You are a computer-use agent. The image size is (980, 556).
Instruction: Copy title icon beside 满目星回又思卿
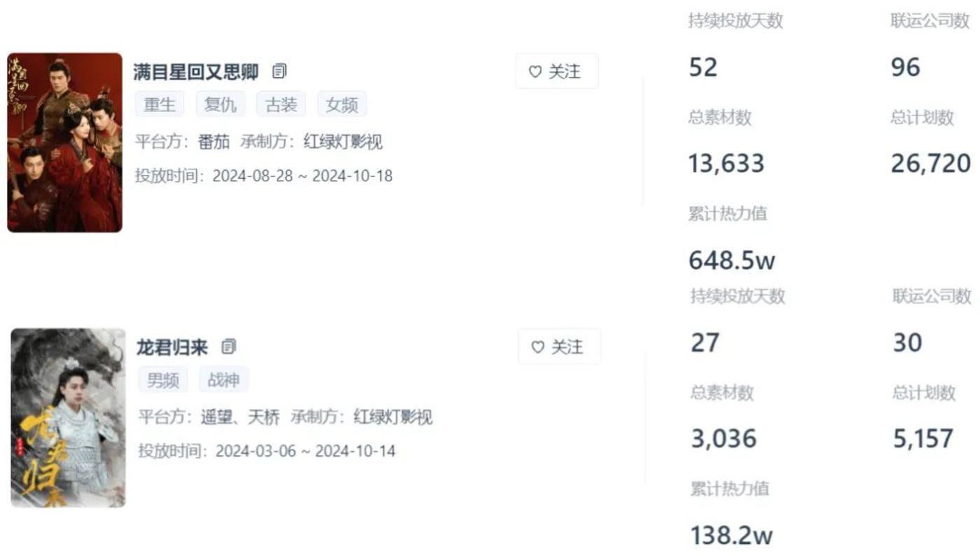(x=279, y=71)
